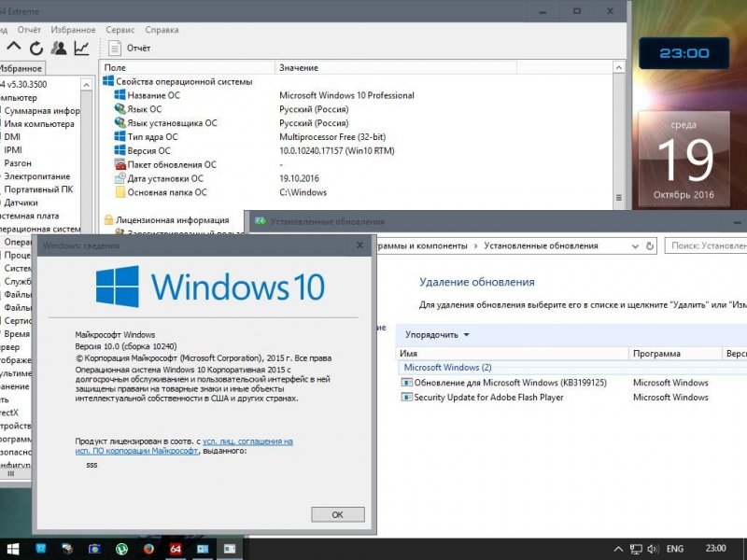Click the Отчёт report button in AIDA64 toolbar
This screenshot has width=747, height=560.
(129, 49)
